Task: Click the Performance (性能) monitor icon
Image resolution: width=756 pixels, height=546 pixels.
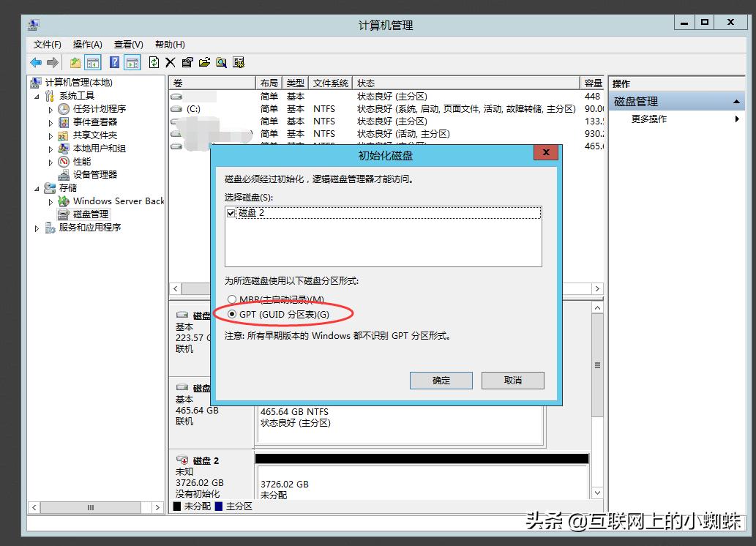Action: pos(64,161)
